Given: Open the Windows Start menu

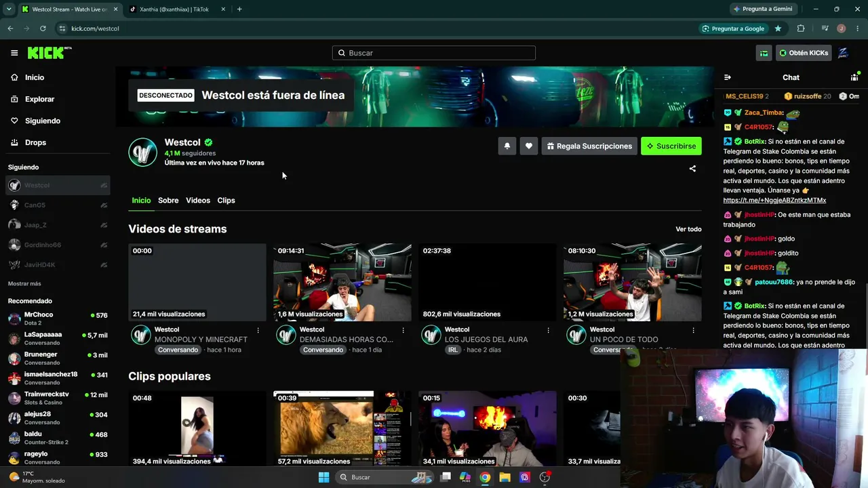Looking at the screenshot, I should coord(323,477).
